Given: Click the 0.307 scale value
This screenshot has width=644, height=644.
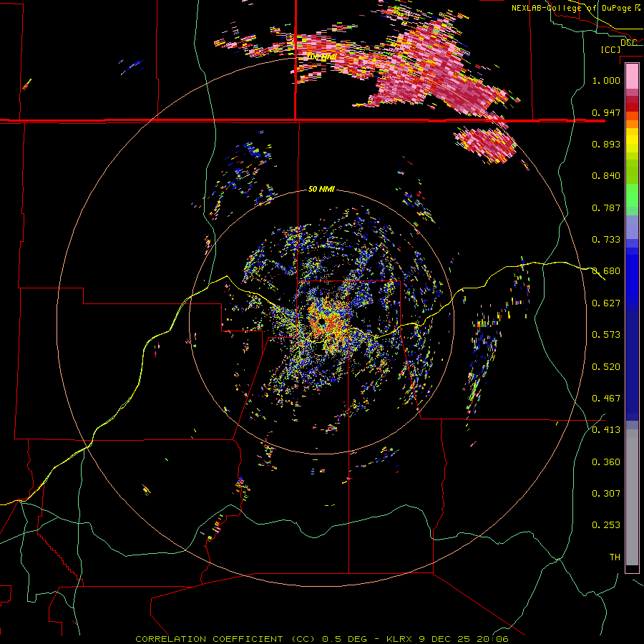Looking at the screenshot, I should tap(606, 494).
